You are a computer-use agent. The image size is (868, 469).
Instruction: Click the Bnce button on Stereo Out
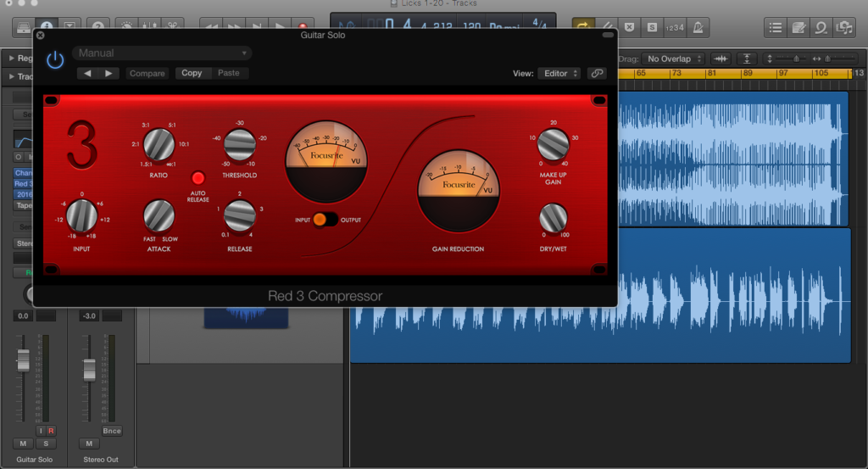[112, 431]
